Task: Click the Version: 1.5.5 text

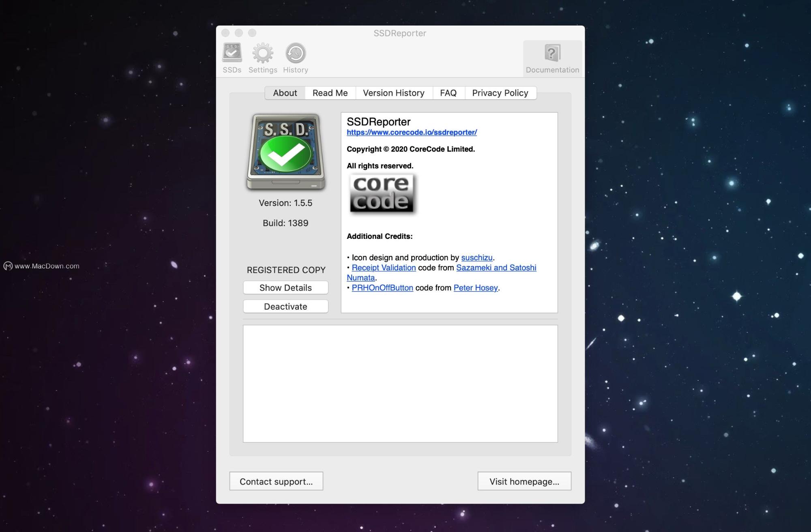Action: coord(285,203)
